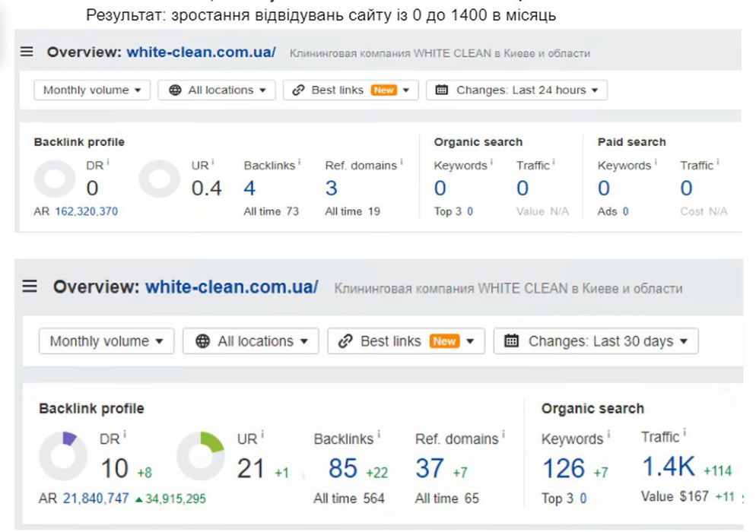The image size is (756, 532).
Task: Open Keywords count 126 in the bottom panel
Action: pyautogui.click(x=563, y=468)
